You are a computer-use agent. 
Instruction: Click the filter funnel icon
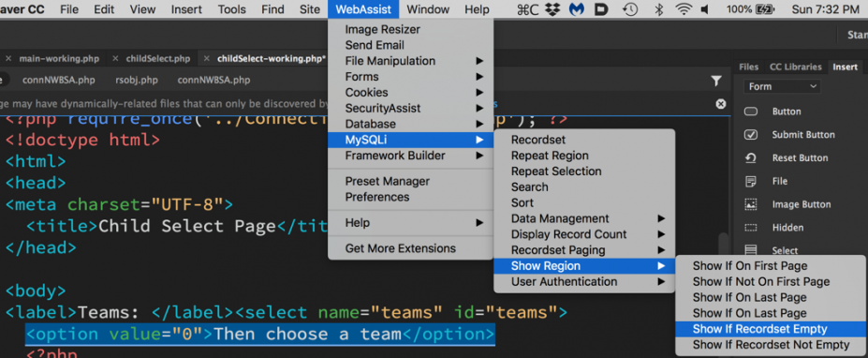pyautogui.click(x=716, y=81)
